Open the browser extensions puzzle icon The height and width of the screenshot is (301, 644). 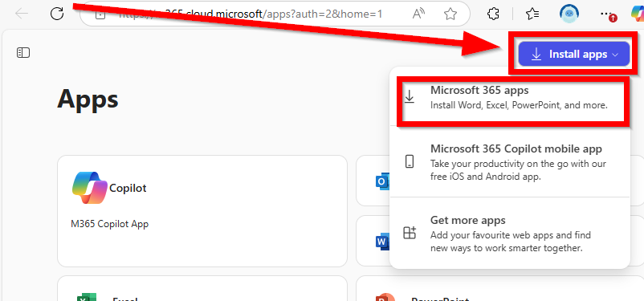493,14
